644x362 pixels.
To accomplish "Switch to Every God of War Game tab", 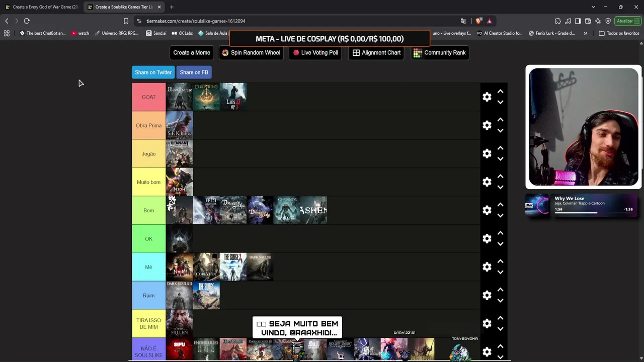I will tap(41, 7).
